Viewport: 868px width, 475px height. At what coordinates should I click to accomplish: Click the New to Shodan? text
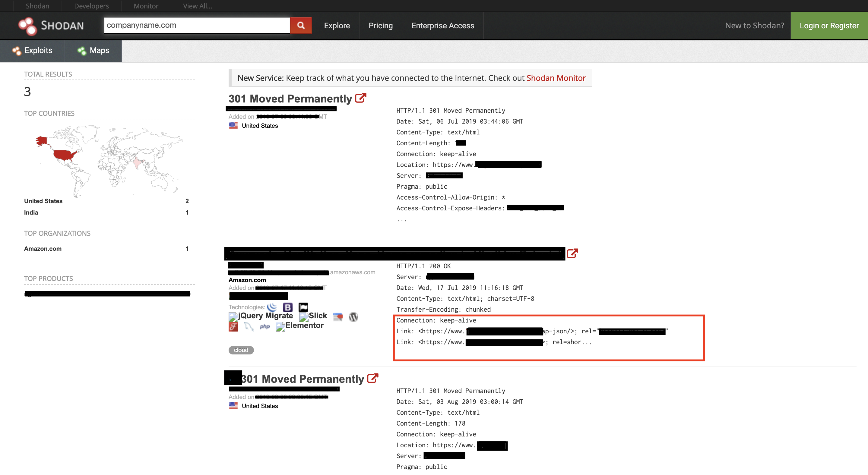pyautogui.click(x=754, y=26)
